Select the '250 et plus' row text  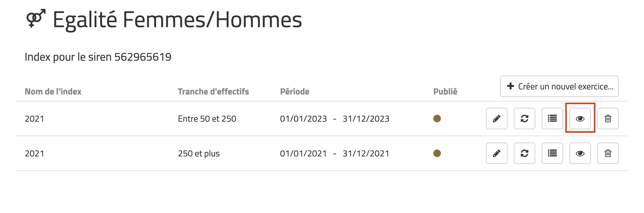pos(199,154)
